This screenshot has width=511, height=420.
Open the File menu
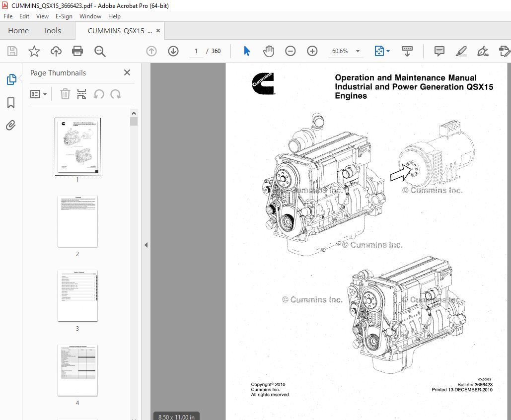coord(8,16)
